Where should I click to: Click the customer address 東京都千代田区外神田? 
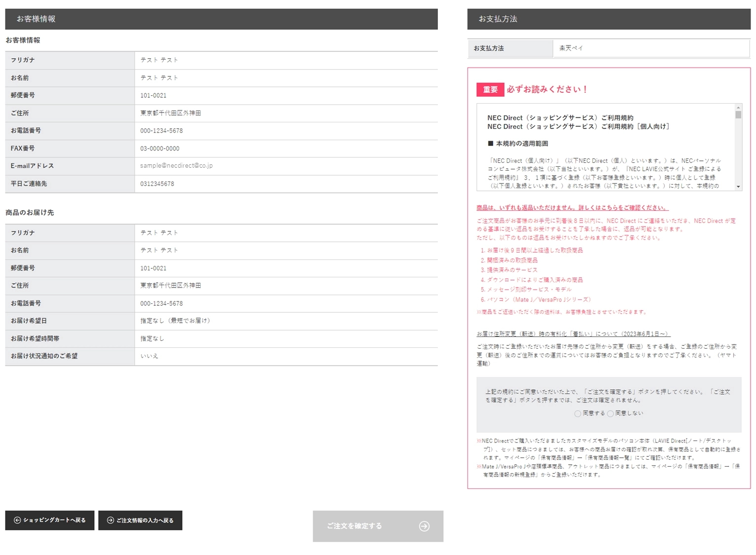(171, 113)
